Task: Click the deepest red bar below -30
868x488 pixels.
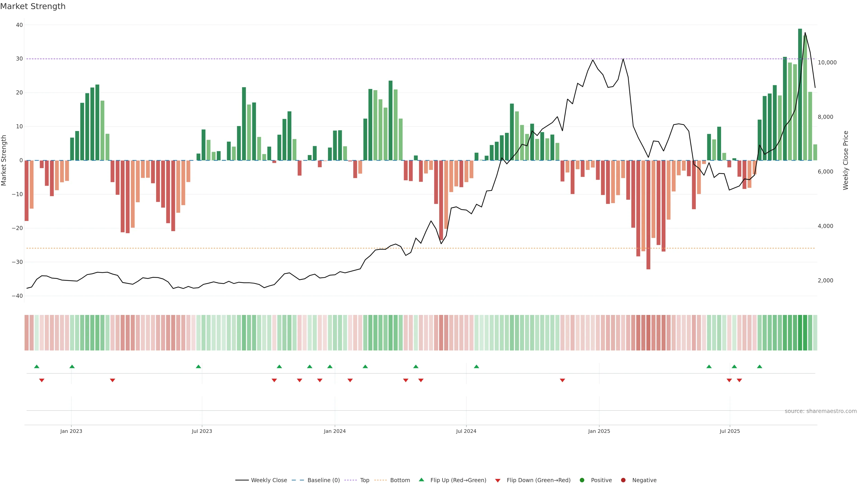Action: tap(648, 216)
